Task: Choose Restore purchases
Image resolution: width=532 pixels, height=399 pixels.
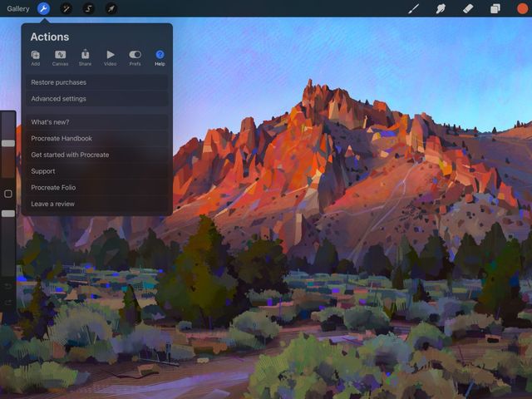Action: tap(97, 82)
